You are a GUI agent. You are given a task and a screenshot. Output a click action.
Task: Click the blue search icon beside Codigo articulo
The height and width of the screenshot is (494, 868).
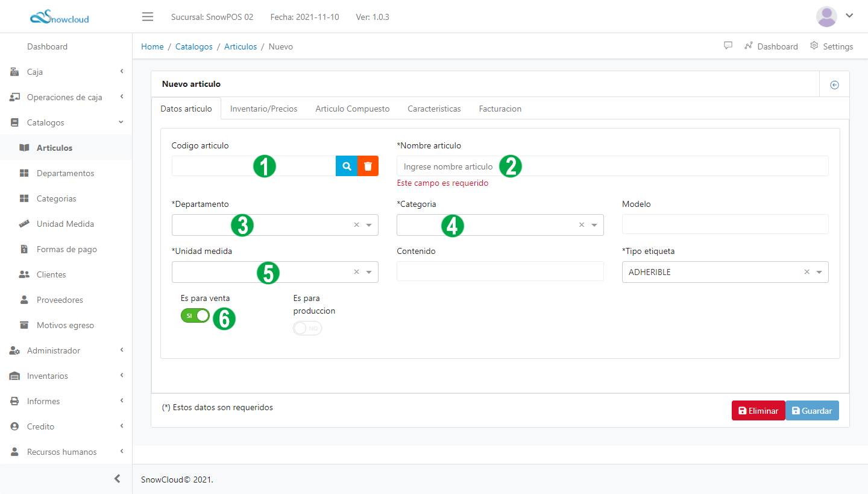[x=347, y=166]
